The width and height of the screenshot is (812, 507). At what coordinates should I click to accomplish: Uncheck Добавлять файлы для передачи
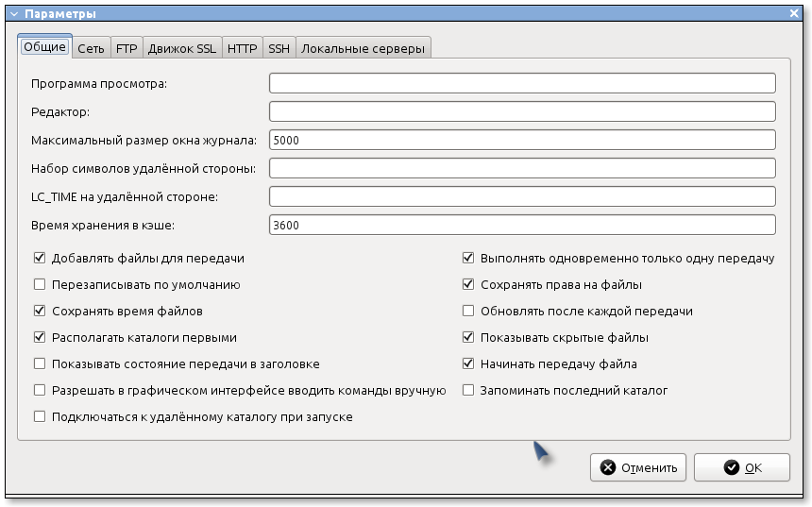point(40,258)
